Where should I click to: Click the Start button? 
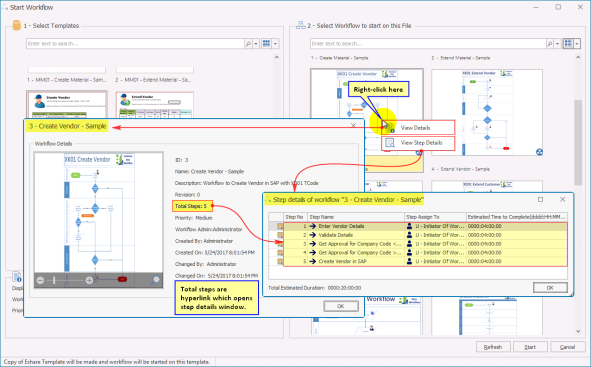pos(530,347)
